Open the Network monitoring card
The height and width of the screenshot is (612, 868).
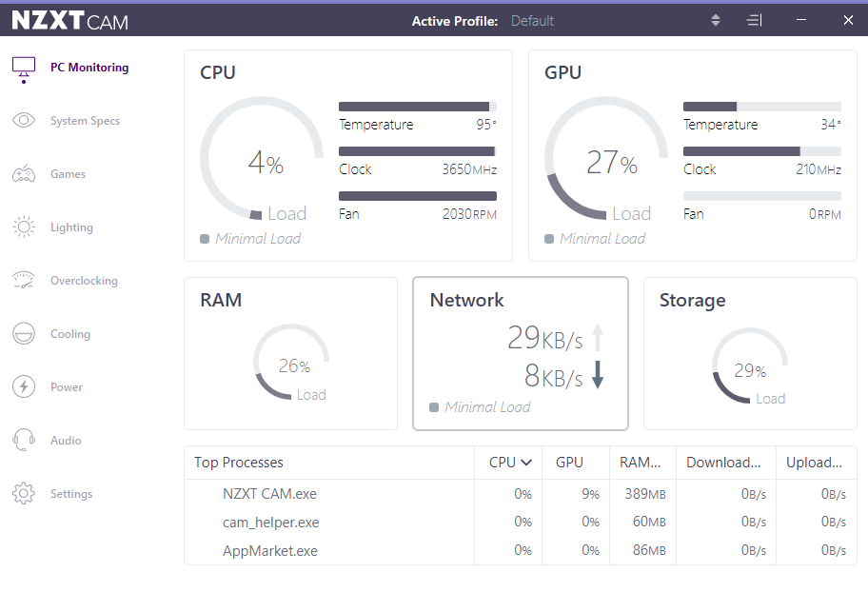[x=520, y=353]
